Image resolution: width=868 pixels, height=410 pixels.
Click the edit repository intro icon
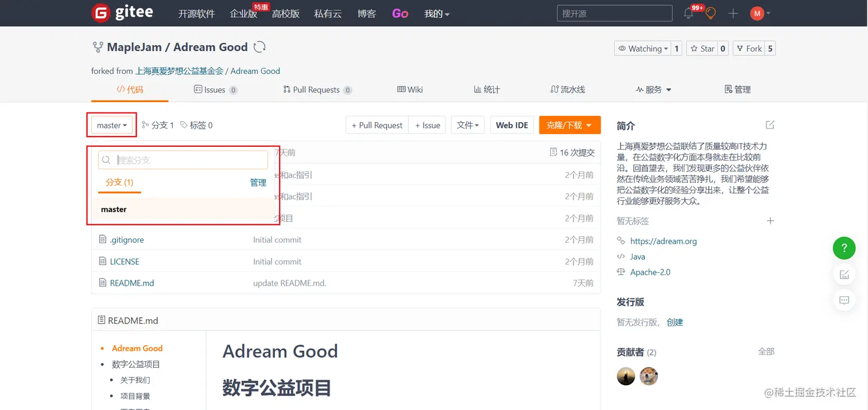770,125
